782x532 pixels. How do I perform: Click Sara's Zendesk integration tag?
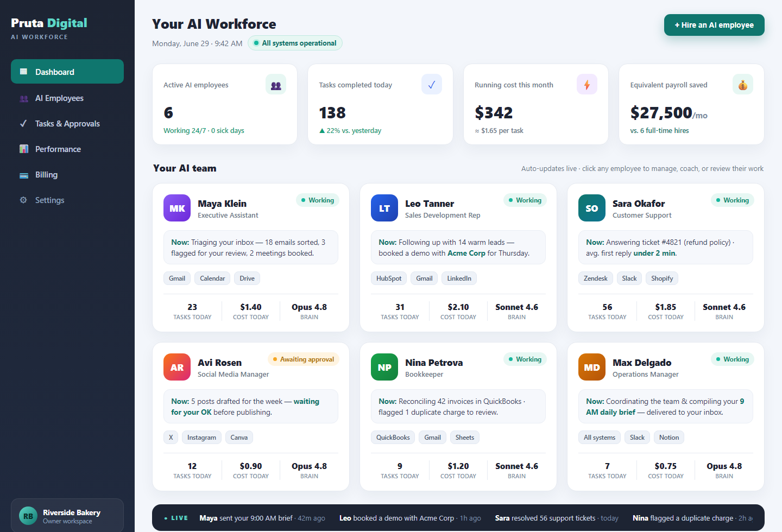point(595,278)
